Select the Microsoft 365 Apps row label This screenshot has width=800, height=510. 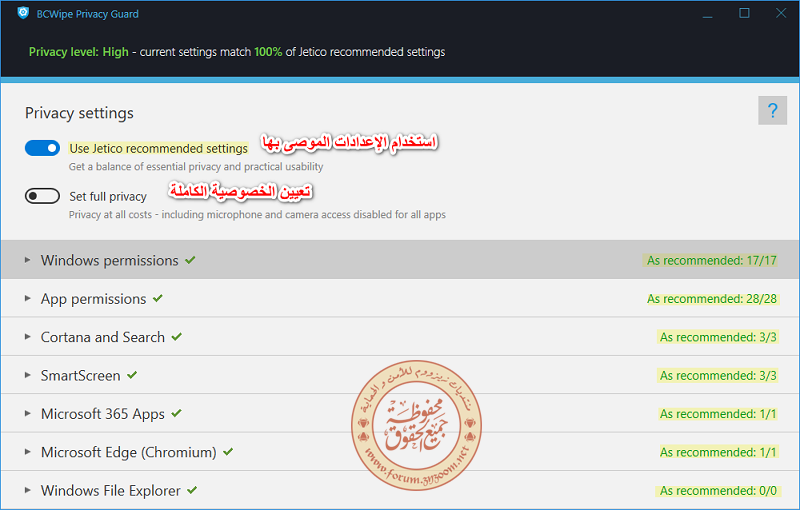point(103,414)
